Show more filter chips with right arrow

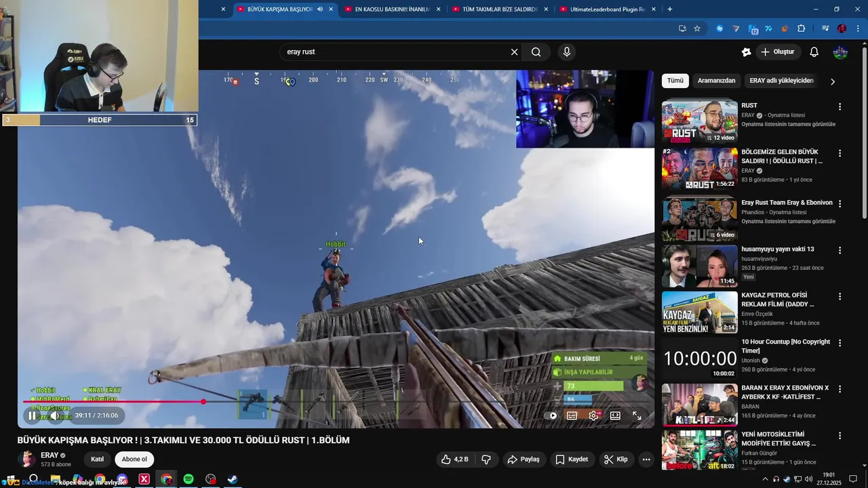point(833,81)
